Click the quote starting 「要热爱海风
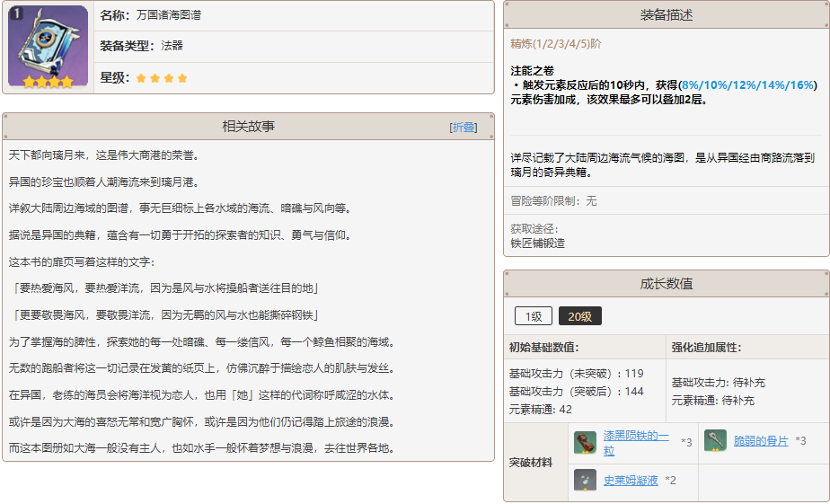Viewport: 830px width, 504px height. (164, 288)
